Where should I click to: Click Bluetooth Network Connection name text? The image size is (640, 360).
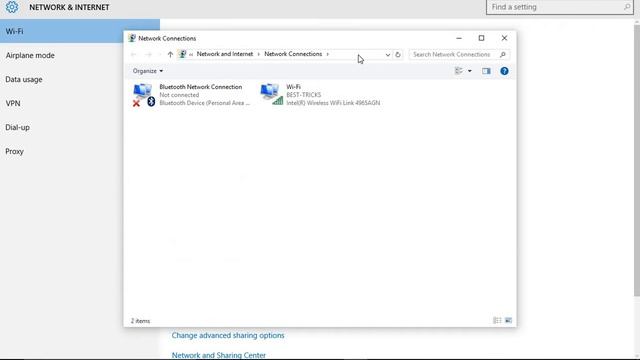click(x=201, y=87)
